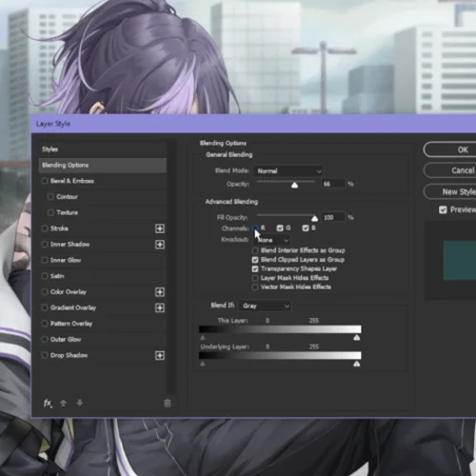Click the delete effect trash icon
The image size is (476, 476).
168,404
